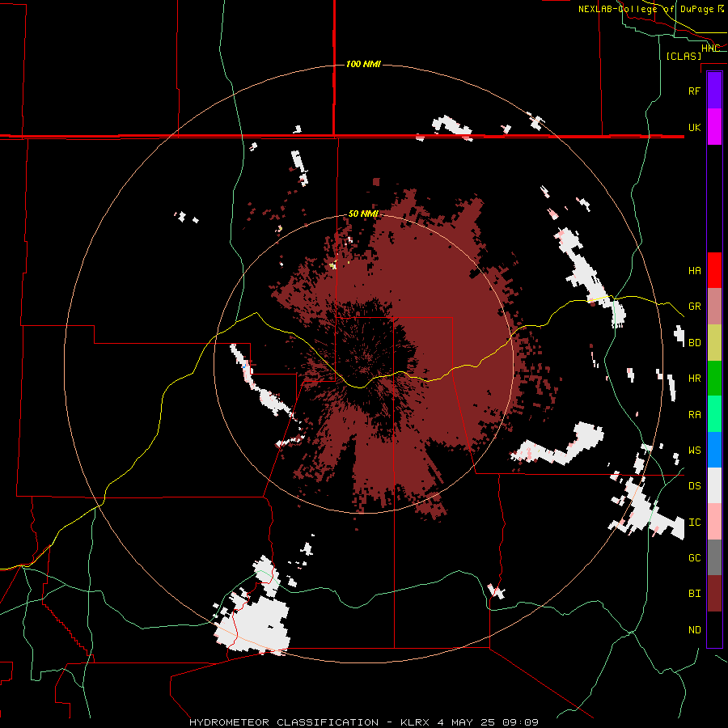Choose the blue WS legend swatch
Screen dimensions: 728x728
point(714,450)
